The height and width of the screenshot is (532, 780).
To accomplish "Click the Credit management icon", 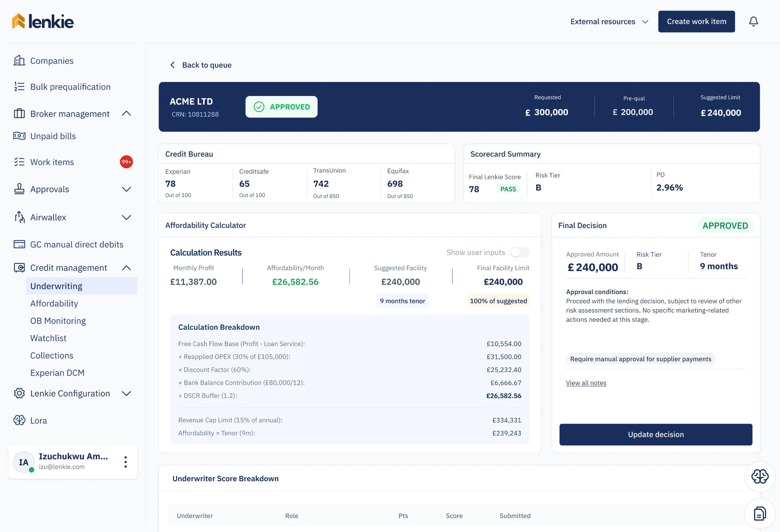I will click(x=19, y=268).
